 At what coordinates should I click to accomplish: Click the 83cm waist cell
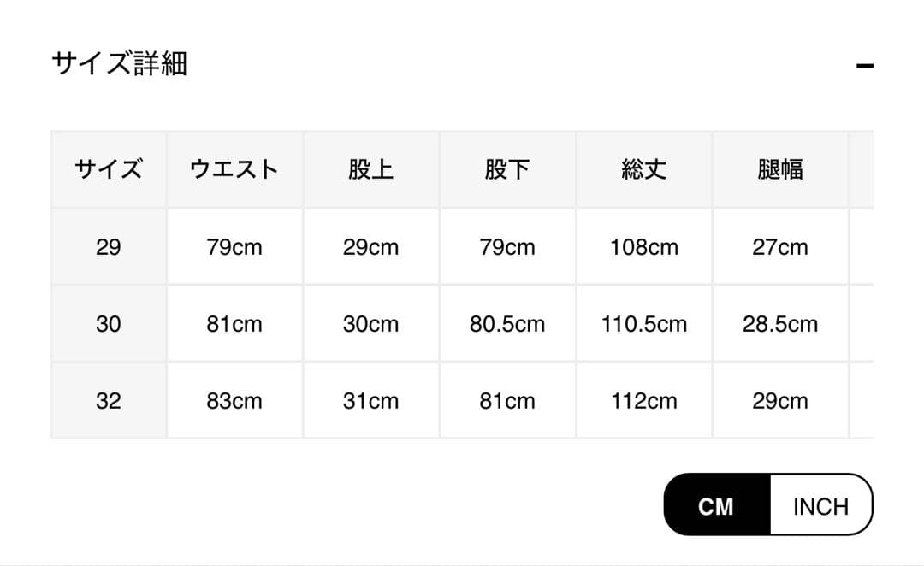234,401
